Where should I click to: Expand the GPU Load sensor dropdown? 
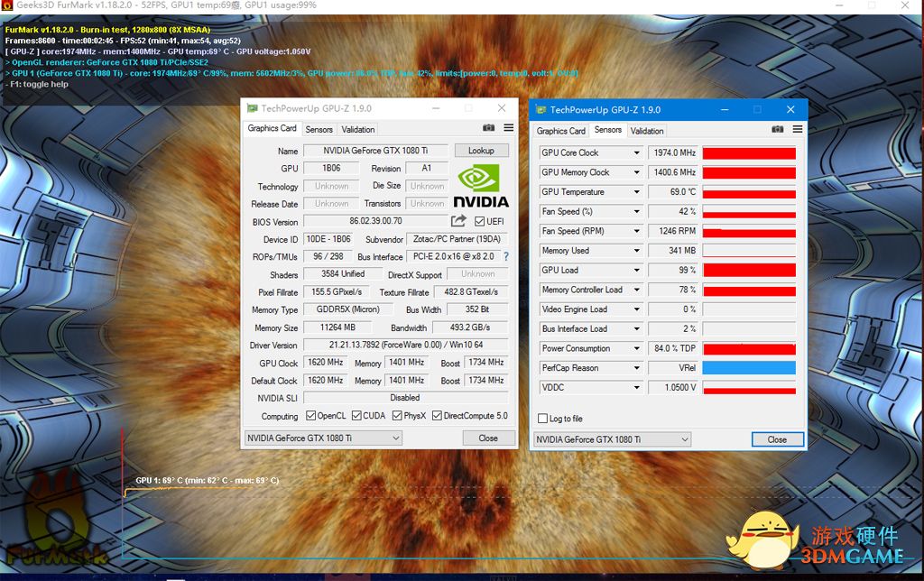pyautogui.click(x=636, y=270)
